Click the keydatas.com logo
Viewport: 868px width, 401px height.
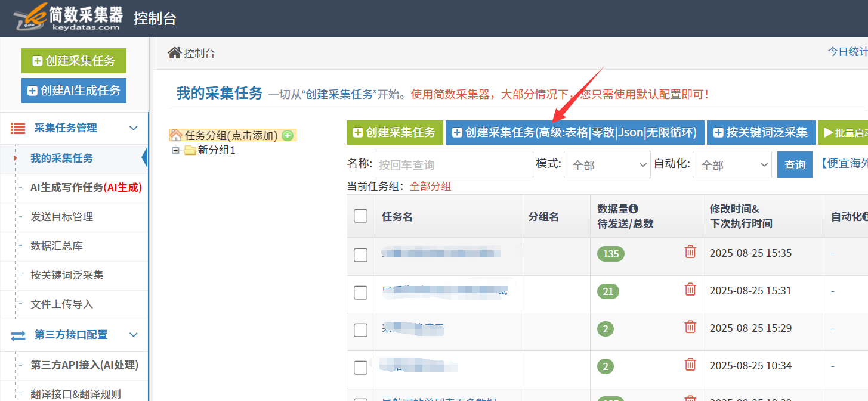click(x=69, y=18)
